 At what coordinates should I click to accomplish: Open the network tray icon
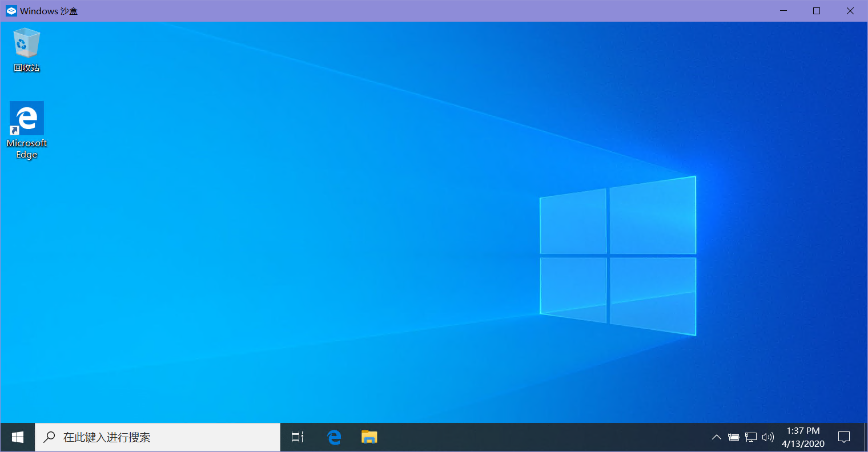click(751, 438)
